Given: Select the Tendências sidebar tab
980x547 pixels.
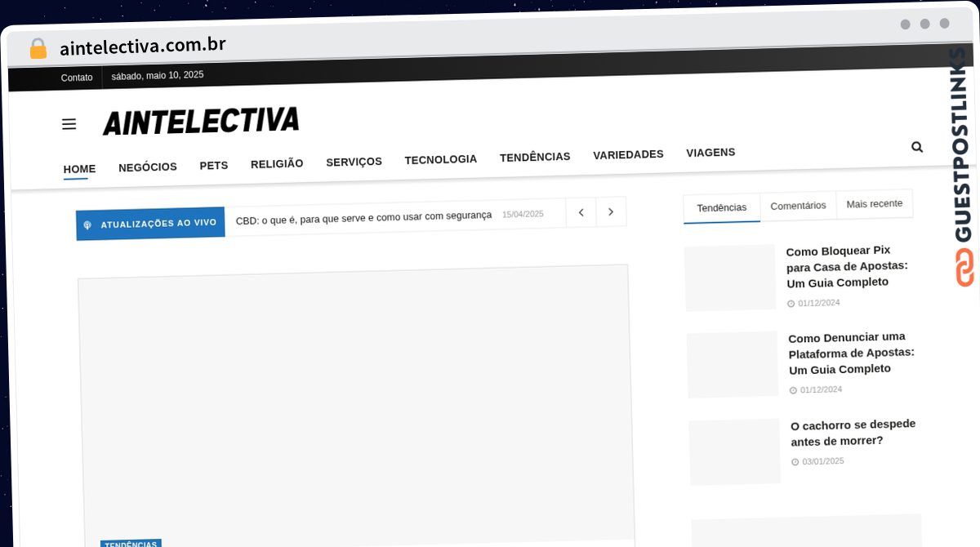Looking at the screenshot, I should (721, 207).
